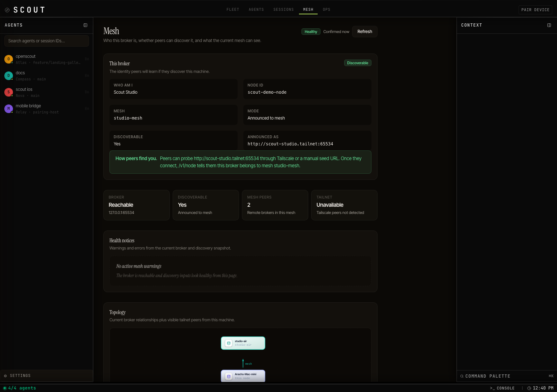This screenshot has height=392, width=557.
Task: Open Settings in the sidebar
Action: coord(47,376)
